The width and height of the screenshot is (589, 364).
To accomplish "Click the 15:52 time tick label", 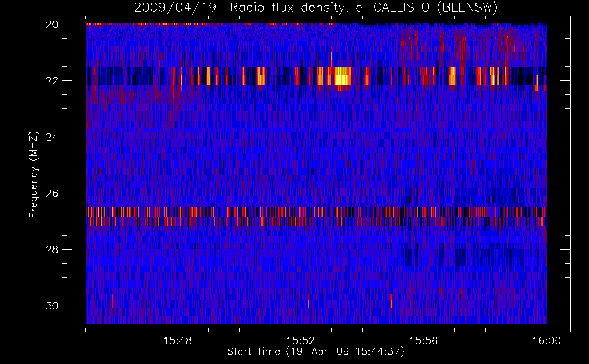I will pyautogui.click(x=301, y=341).
